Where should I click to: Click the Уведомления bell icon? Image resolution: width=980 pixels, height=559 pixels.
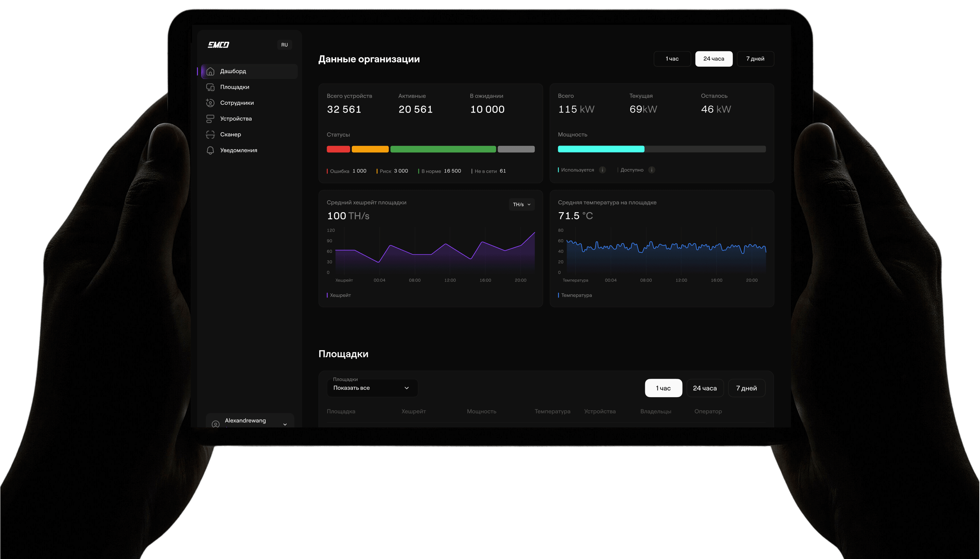click(210, 151)
